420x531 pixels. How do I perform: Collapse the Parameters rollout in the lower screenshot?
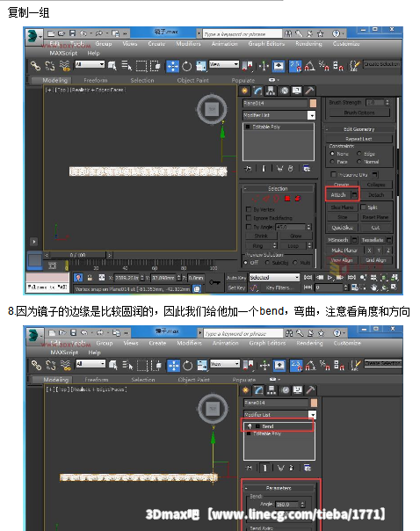pyautogui.click(x=279, y=488)
